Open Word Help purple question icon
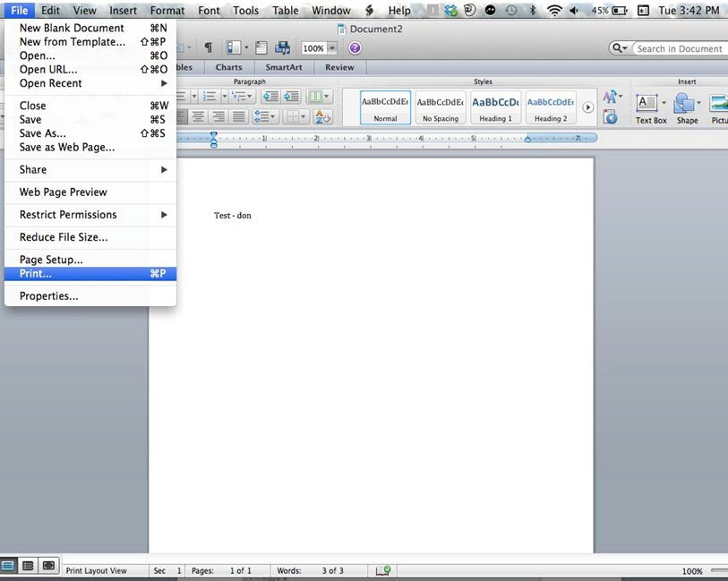The image size is (728, 581). [355, 47]
